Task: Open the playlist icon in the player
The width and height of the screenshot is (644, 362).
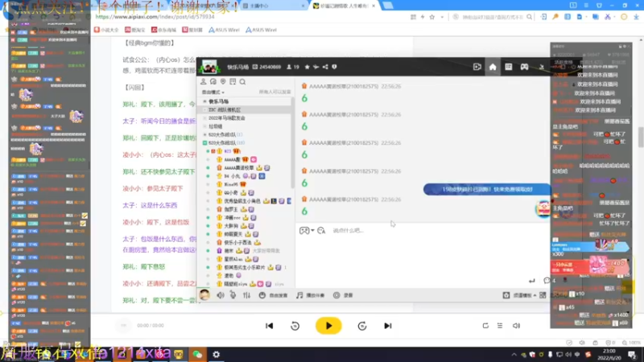Action: [500, 326]
